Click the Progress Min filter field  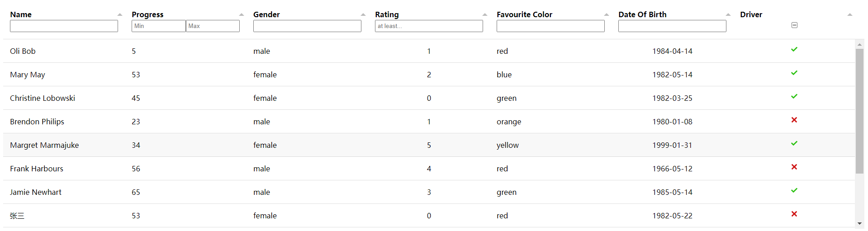click(158, 26)
